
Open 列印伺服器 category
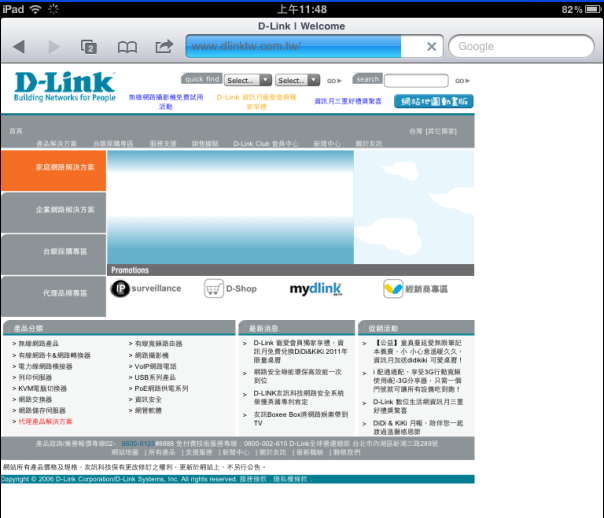(x=35, y=378)
